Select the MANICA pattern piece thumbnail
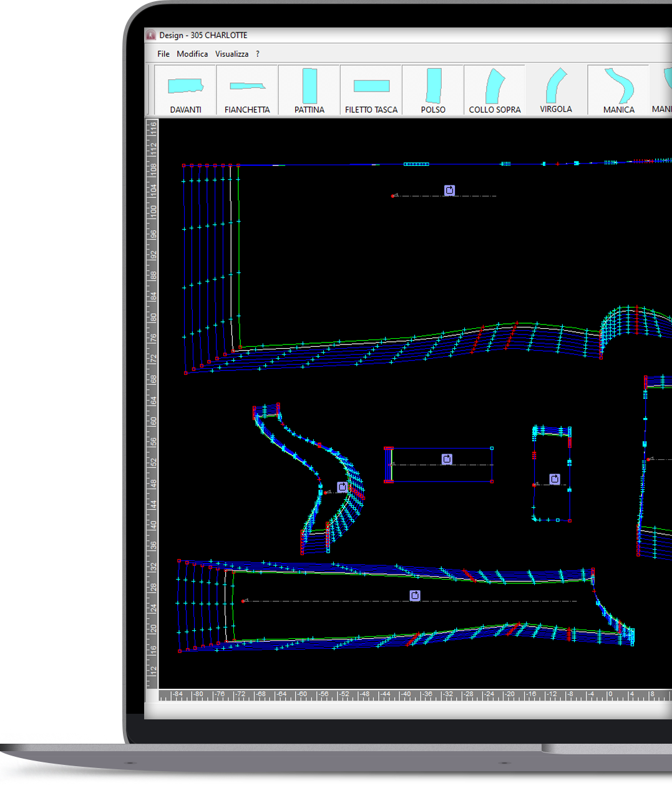This screenshot has width=672, height=788. coord(618,90)
